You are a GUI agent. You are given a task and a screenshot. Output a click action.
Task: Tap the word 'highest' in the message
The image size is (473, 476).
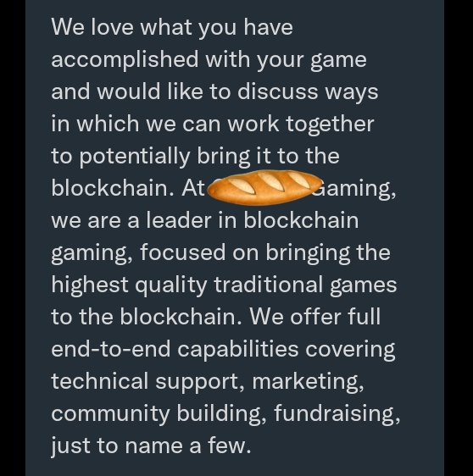click(x=90, y=286)
